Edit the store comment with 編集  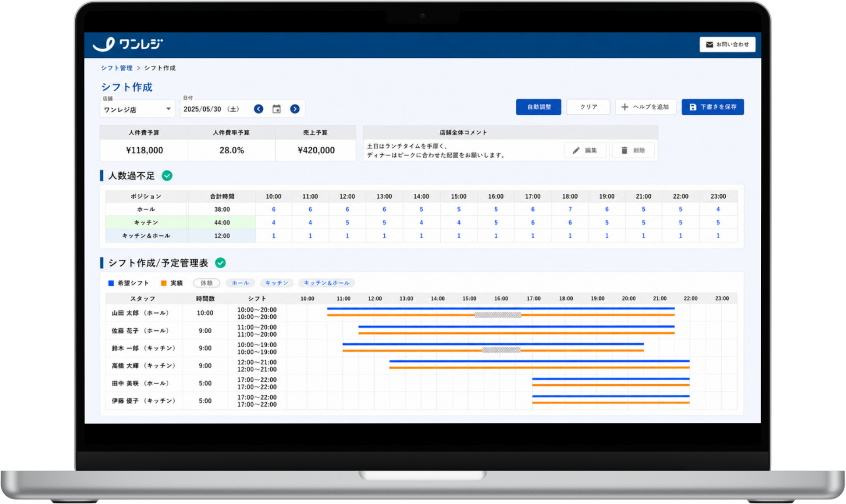(585, 150)
